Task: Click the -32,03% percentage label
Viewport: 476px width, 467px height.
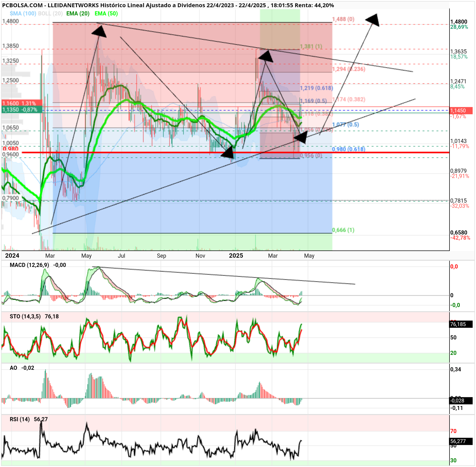Action: 460,206
